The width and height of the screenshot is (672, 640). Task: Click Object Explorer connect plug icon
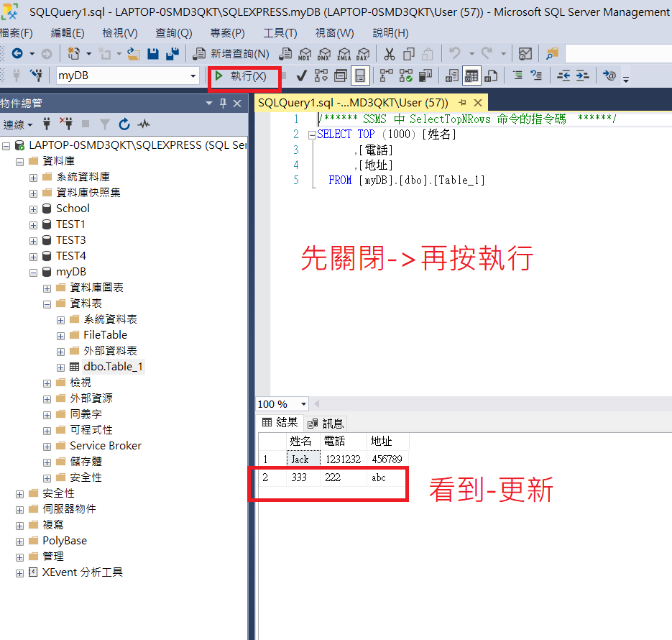[x=47, y=124]
